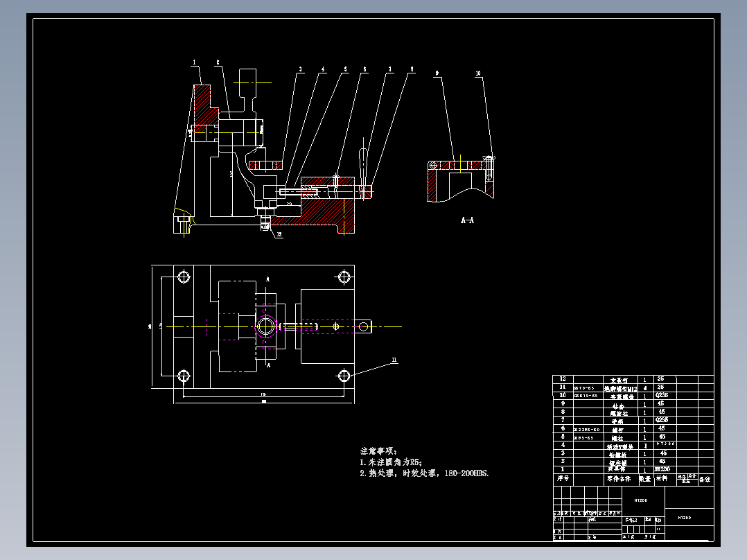Click the "序号" header cell in parts list
The height and width of the screenshot is (560, 747).
pyautogui.click(x=563, y=478)
